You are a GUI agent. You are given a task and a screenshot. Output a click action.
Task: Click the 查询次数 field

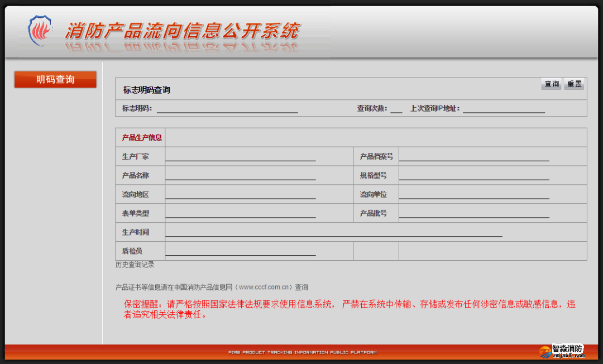pos(396,108)
